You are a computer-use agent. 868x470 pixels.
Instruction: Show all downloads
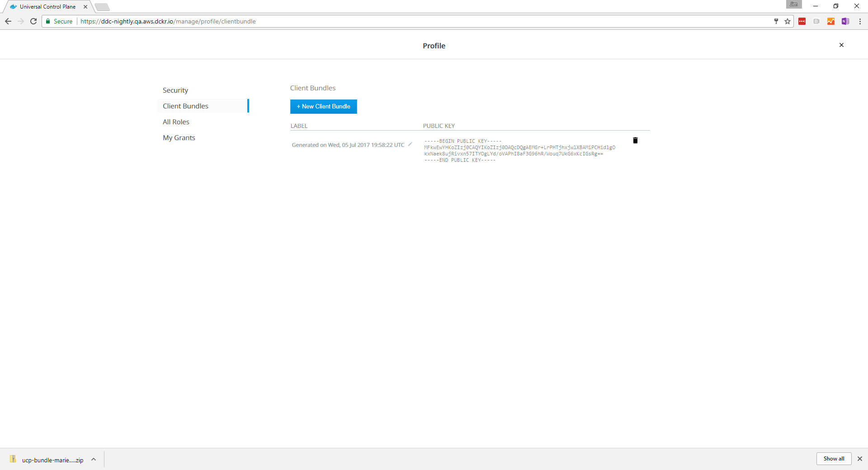coord(833,459)
